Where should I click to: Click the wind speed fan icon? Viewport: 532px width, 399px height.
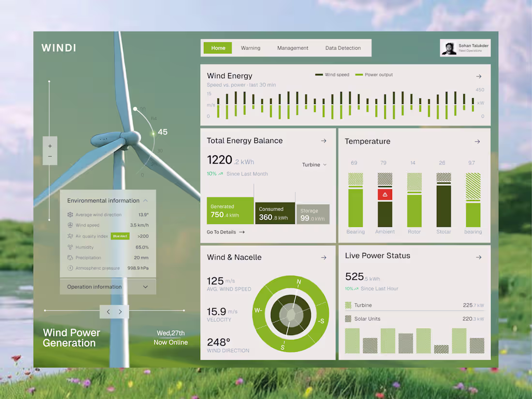(70, 225)
